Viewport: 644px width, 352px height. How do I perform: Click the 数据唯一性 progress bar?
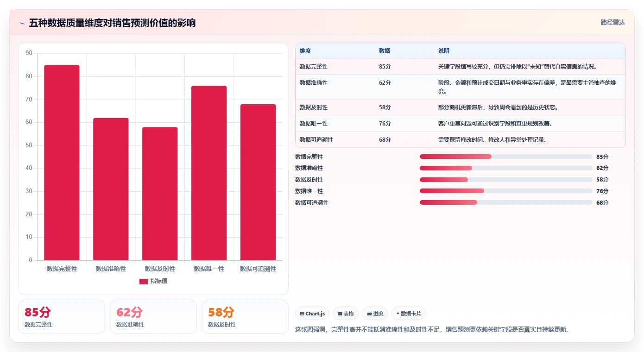coord(506,191)
